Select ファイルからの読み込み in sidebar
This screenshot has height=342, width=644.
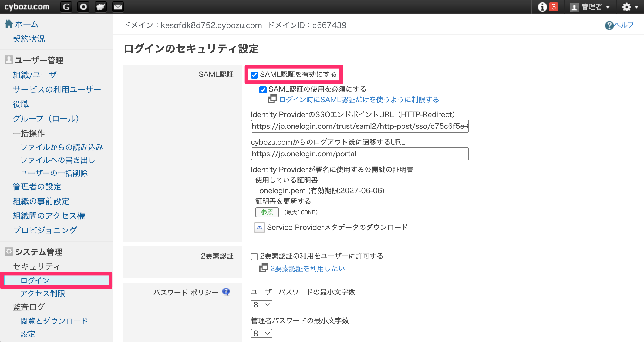(62, 147)
